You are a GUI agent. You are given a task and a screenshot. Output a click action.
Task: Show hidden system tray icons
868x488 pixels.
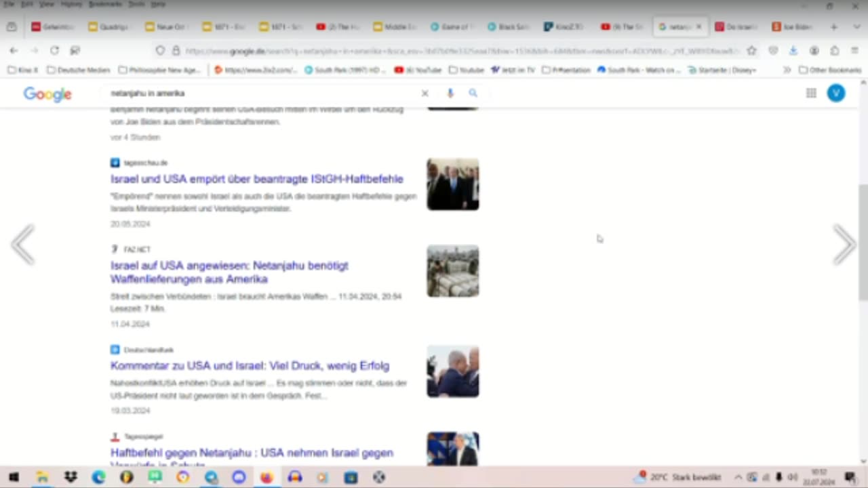738,477
